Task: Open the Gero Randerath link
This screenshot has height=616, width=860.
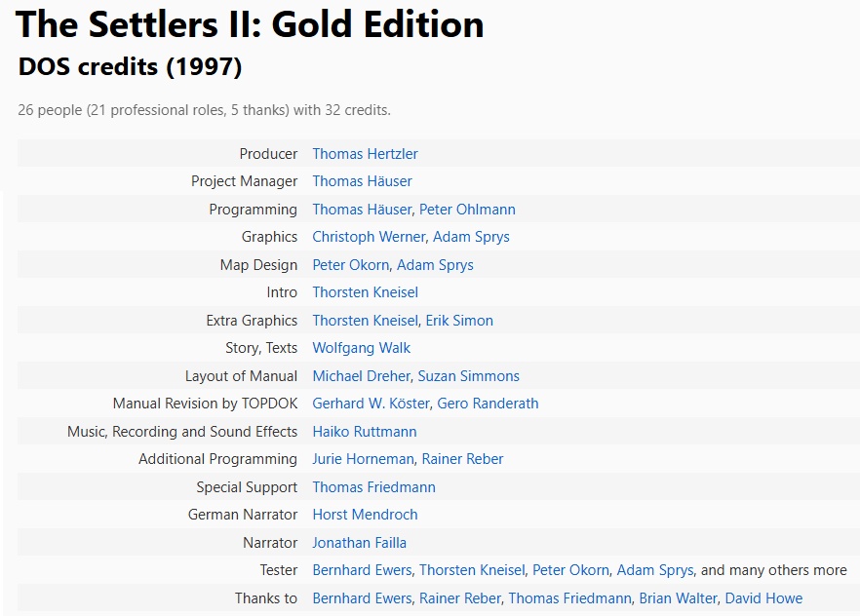Action: tap(488, 404)
